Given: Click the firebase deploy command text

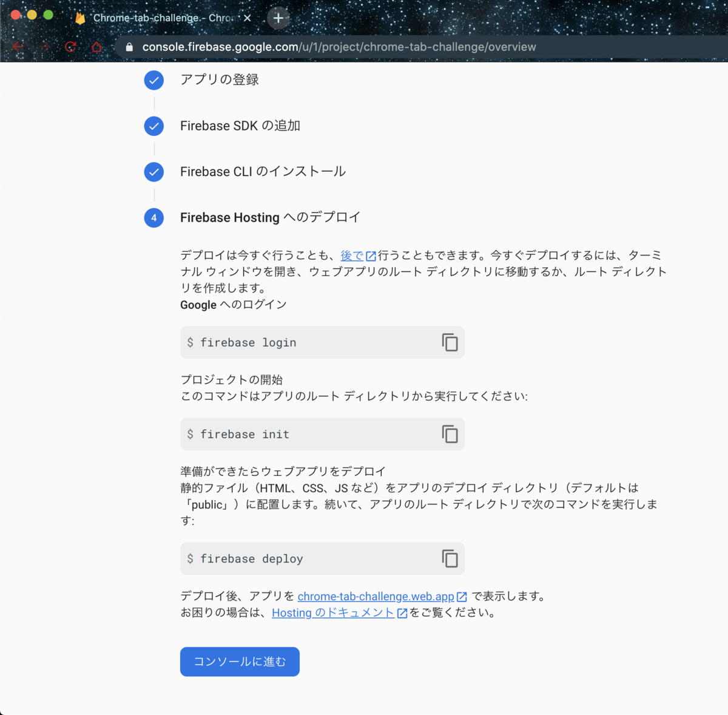Looking at the screenshot, I should coord(252,558).
